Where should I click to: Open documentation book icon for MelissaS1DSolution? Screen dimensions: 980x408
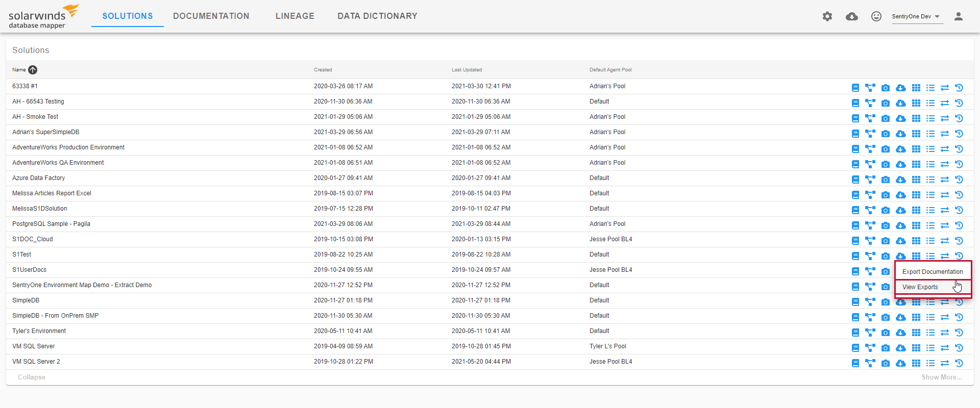(x=855, y=210)
